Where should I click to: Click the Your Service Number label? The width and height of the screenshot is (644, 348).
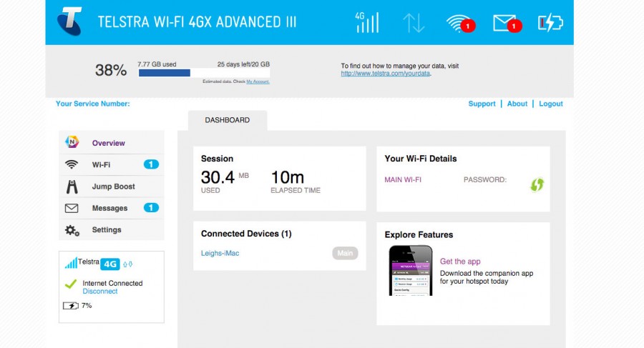[x=93, y=104]
